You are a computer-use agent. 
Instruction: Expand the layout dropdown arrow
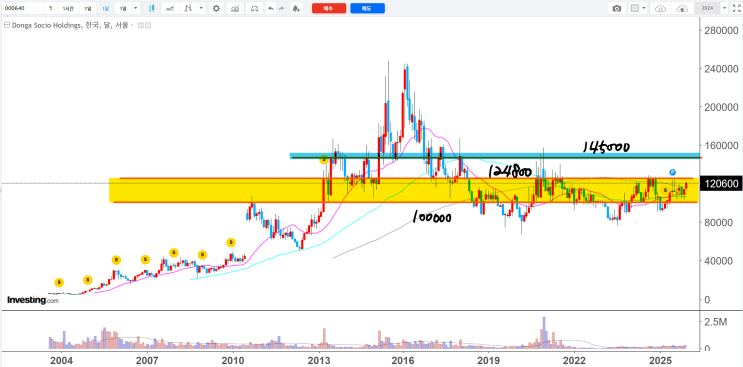tap(645, 8)
